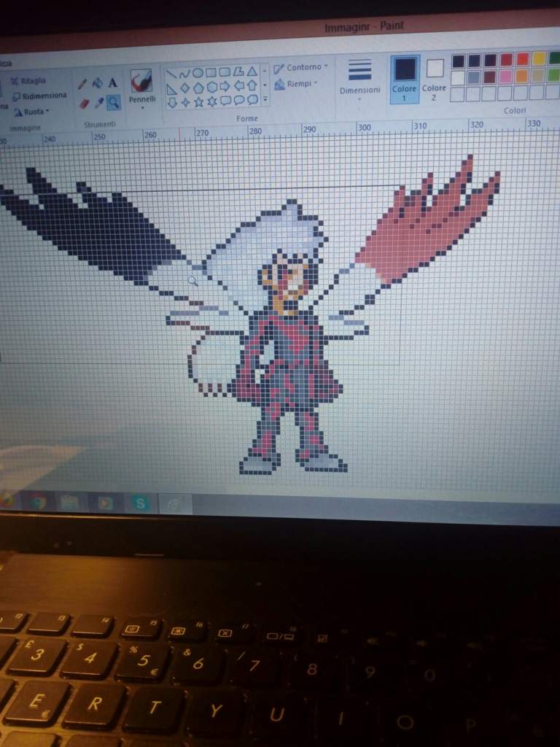The image size is (560, 747).
Task: Pick the cloud callout shape
Action: (x=252, y=99)
